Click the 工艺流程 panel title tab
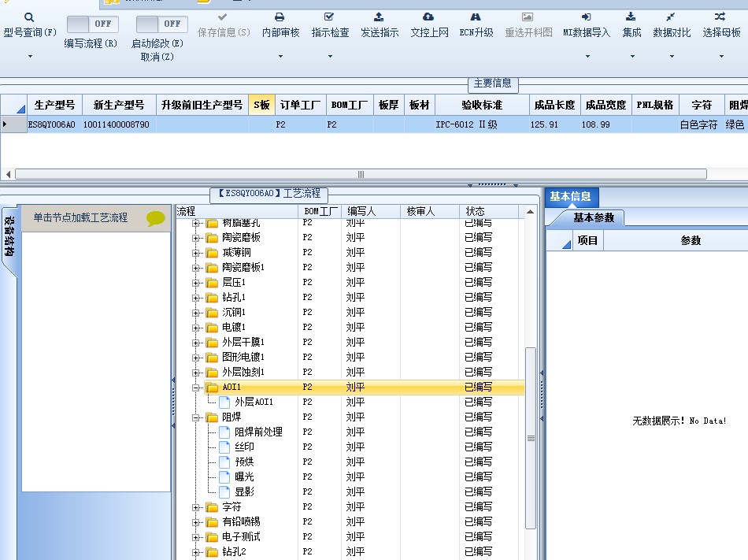 (269, 194)
